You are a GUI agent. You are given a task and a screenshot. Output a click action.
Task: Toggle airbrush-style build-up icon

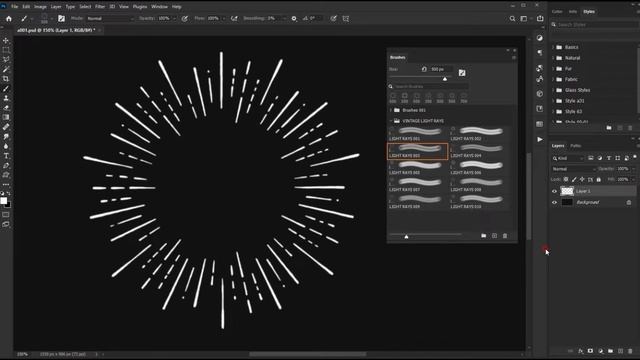point(234,18)
